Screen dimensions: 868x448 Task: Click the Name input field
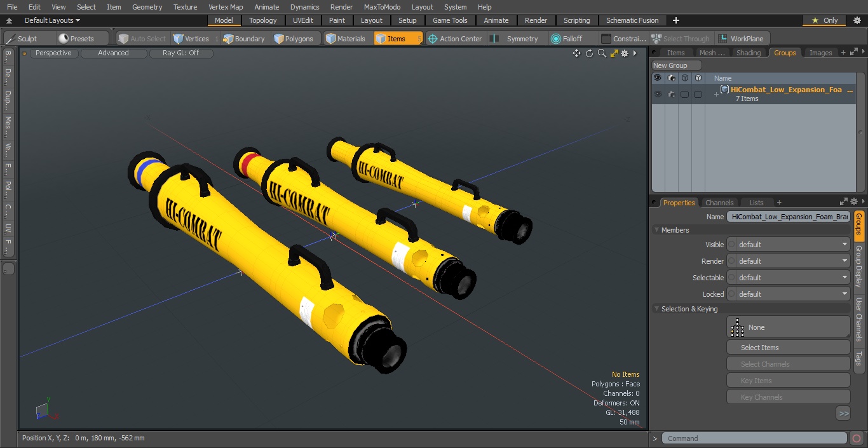coord(789,217)
